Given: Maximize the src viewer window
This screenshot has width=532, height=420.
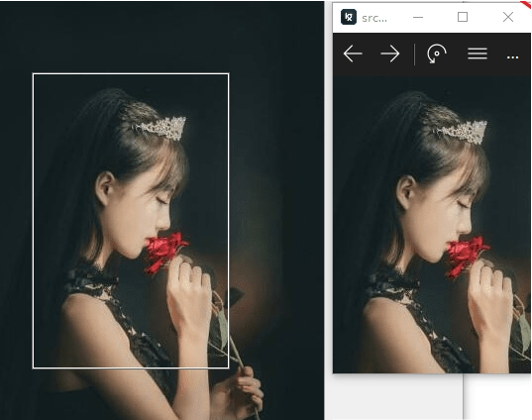Looking at the screenshot, I should pos(463,17).
